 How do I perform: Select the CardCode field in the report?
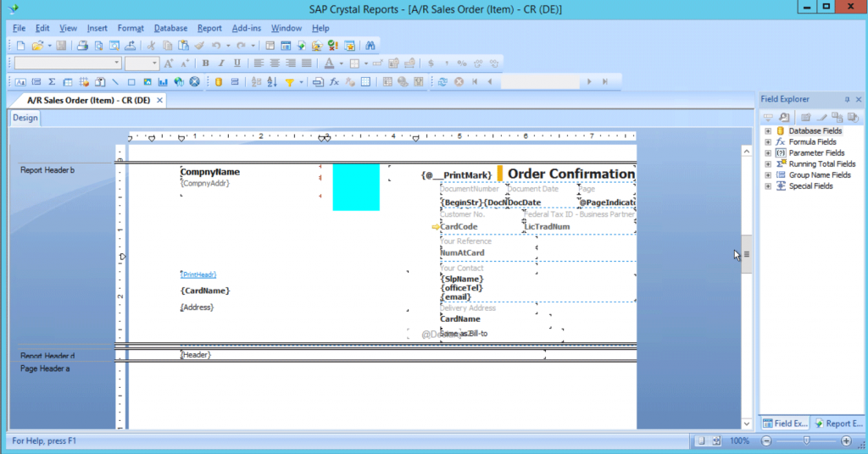pos(459,227)
